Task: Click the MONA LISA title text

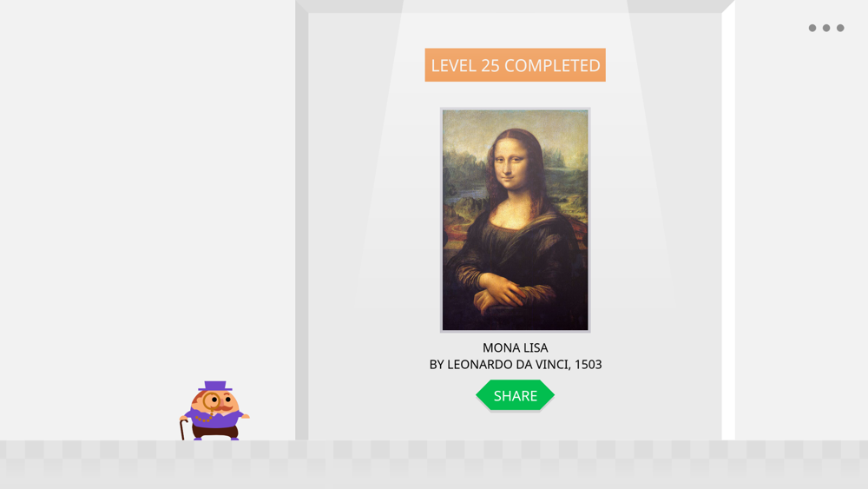Action: 515,347
